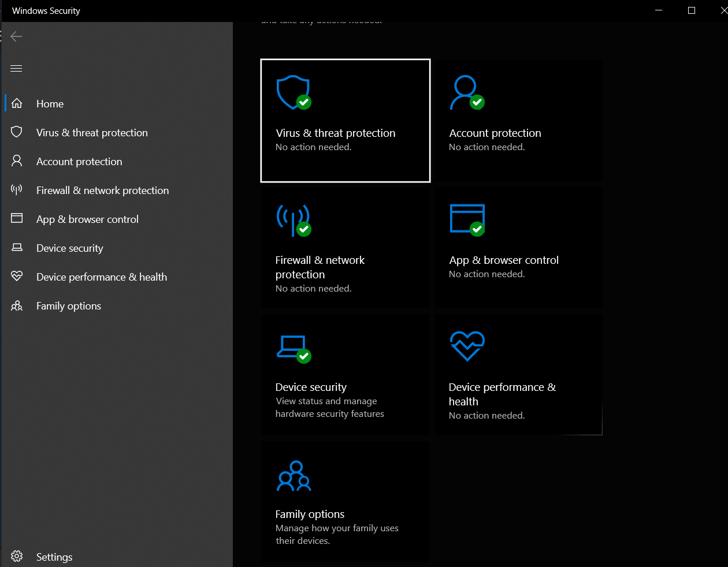The image size is (728, 567).
Task: Collapse the navigation pane with hamburger button
Action: click(16, 69)
